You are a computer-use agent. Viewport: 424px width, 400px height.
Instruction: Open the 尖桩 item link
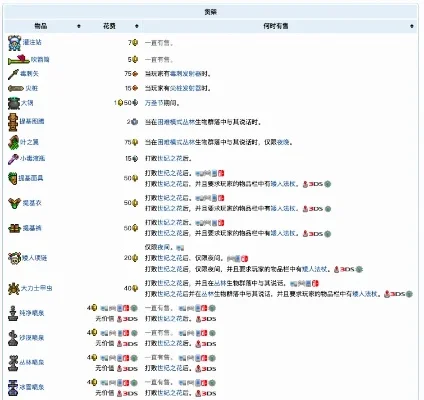pyautogui.click(x=32, y=88)
